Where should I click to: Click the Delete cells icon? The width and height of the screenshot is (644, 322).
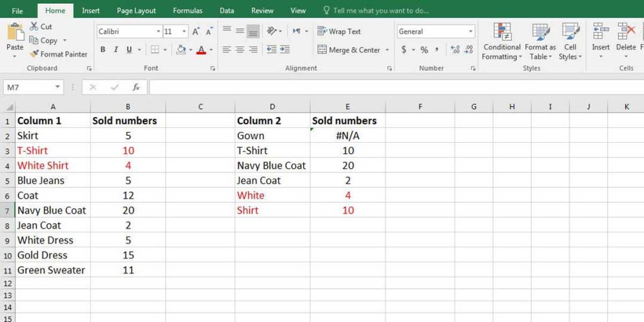coord(626,31)
